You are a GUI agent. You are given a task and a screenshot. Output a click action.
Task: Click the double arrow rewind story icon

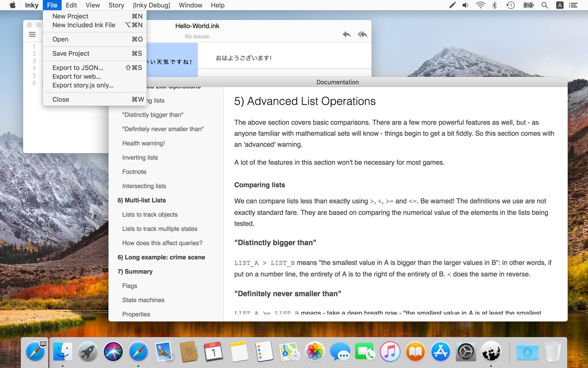click(362, 35)
